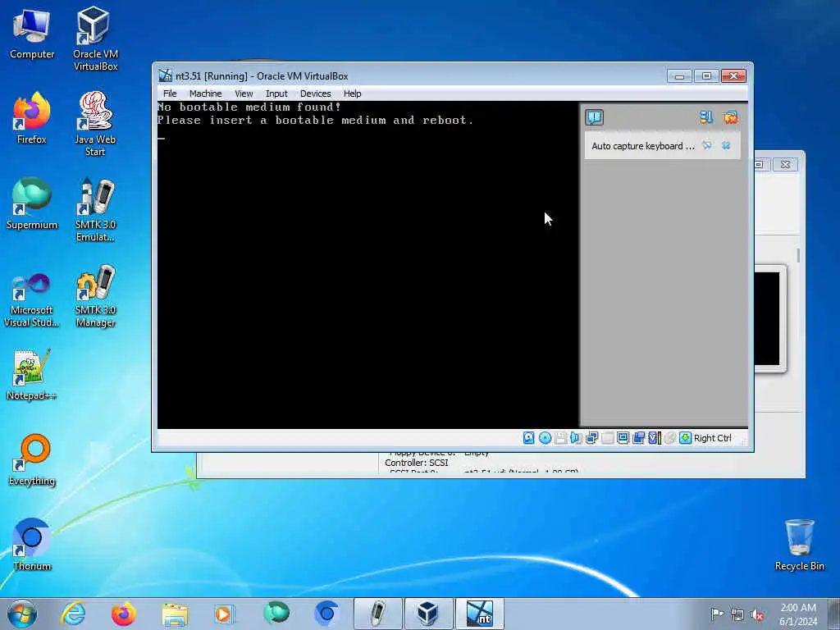
Task: Select the SMTK 3.0 Emulator desktop shortcut
Action: point(95,209)
